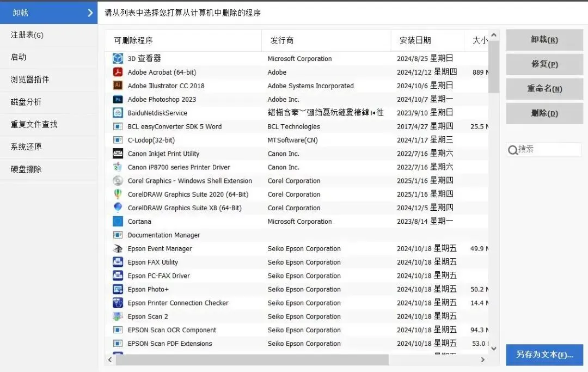Click the CorelDRAW Graphics Suite X8 balloon icon

coord(118,208)
